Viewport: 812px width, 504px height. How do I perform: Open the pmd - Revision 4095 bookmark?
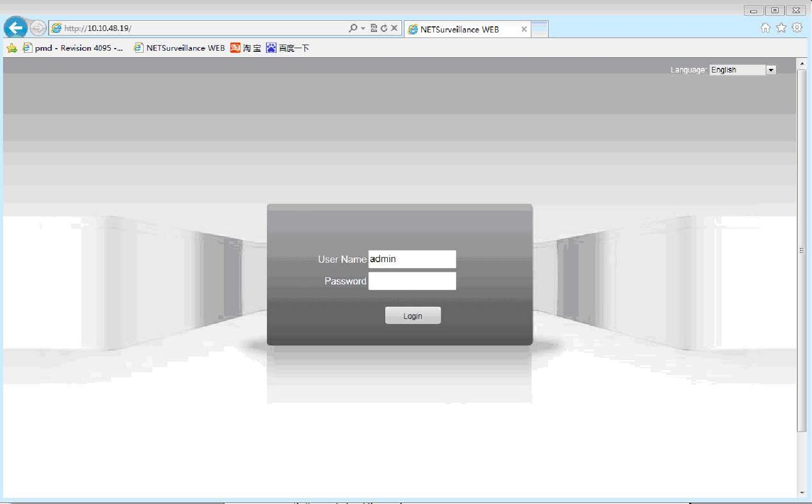coord(73,48)
